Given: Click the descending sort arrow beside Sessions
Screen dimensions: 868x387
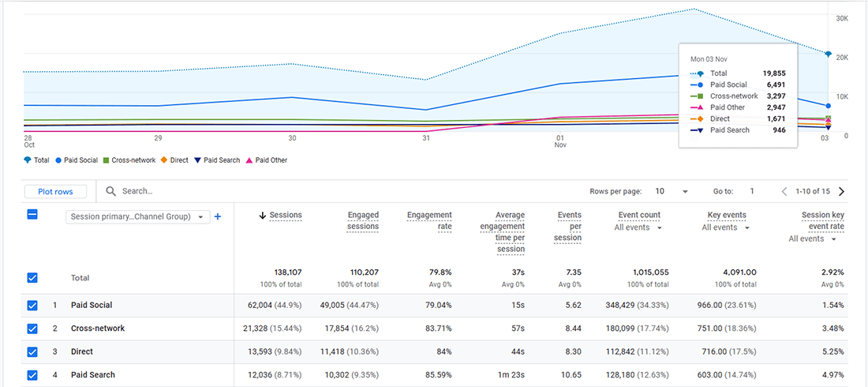Looking at the screenshot, I should tap(263, 216).
